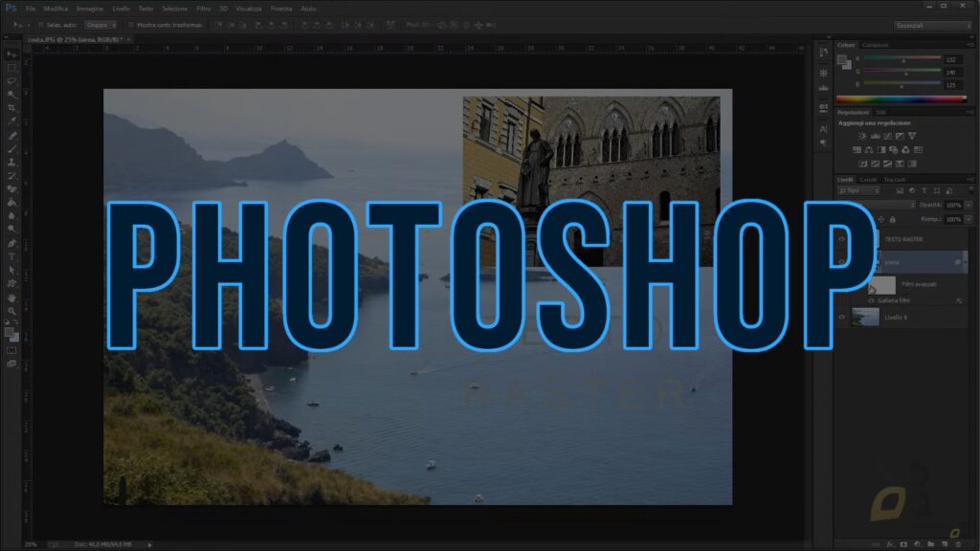This screenshot has width=980, height=551.
Task: Select the Rectangular Marquee tool
Action: click(11, 68)
